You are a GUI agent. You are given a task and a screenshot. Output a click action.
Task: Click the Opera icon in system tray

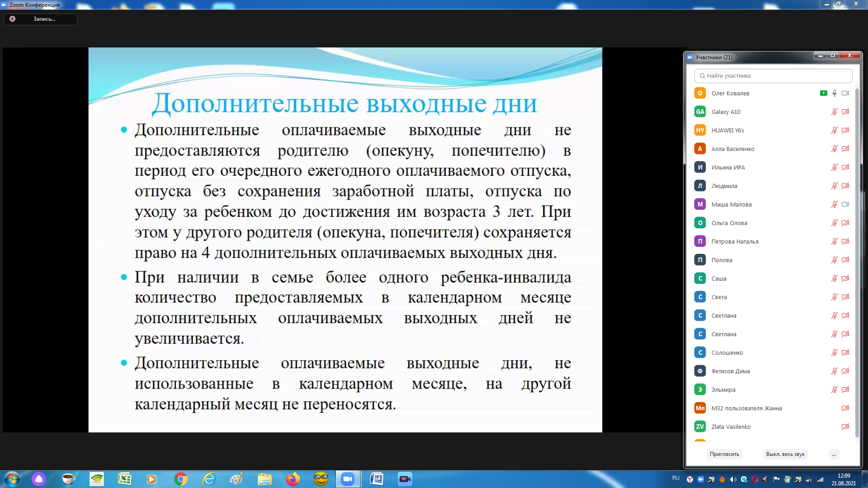(755, 479)
